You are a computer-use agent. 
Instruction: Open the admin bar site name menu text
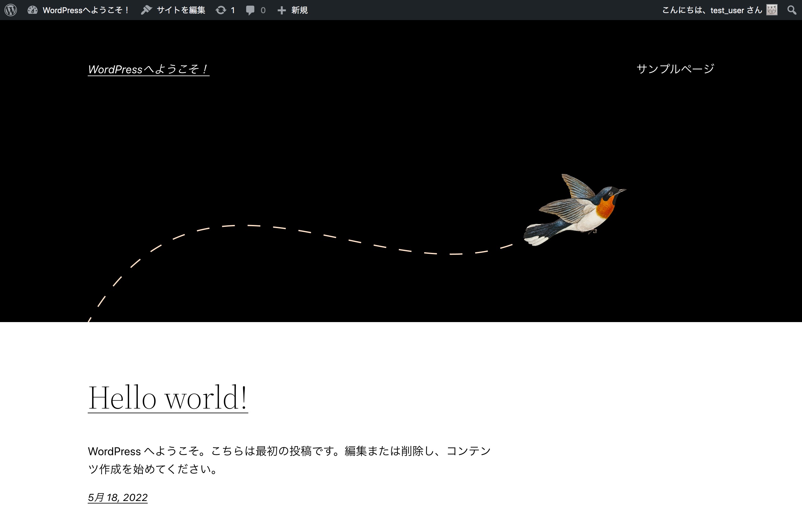(x=86, y=10)
